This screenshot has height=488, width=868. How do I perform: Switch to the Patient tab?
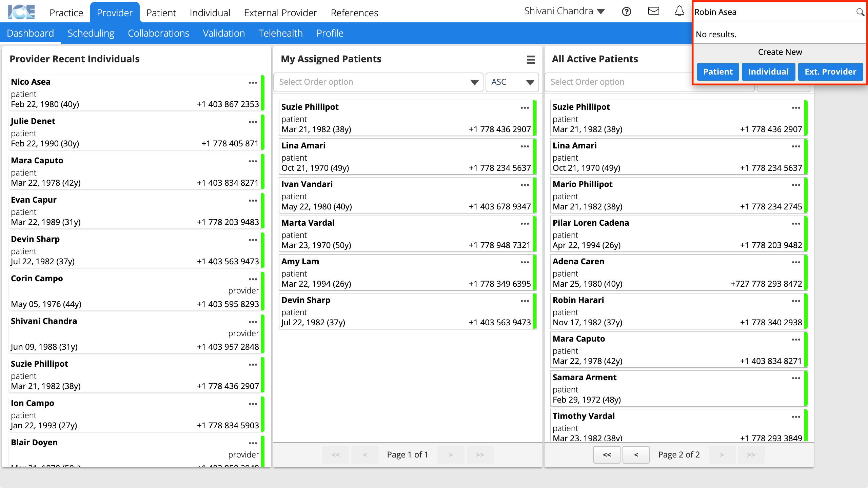coord(161,13)
